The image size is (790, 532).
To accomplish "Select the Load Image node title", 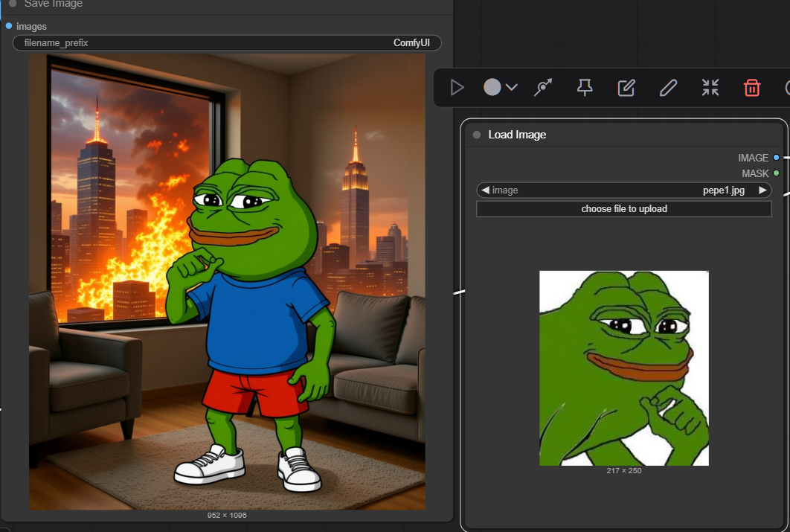I will point(517,135).
